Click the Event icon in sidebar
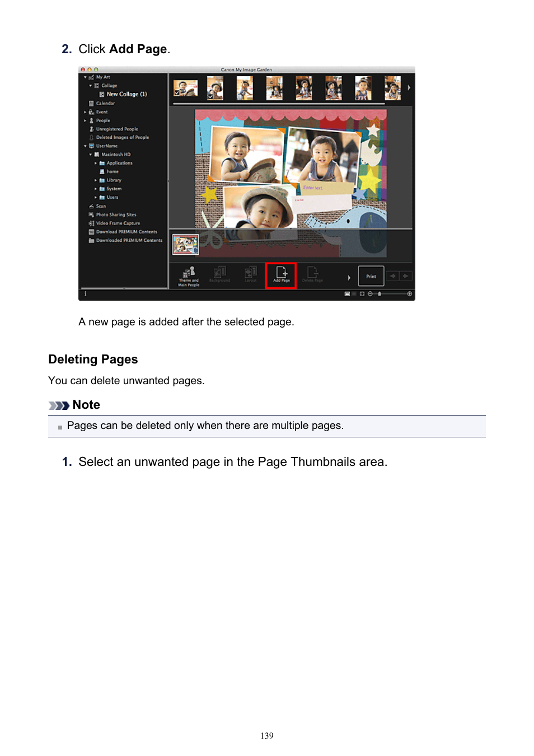This screenshot has height=756, width=534. point(91,112)
